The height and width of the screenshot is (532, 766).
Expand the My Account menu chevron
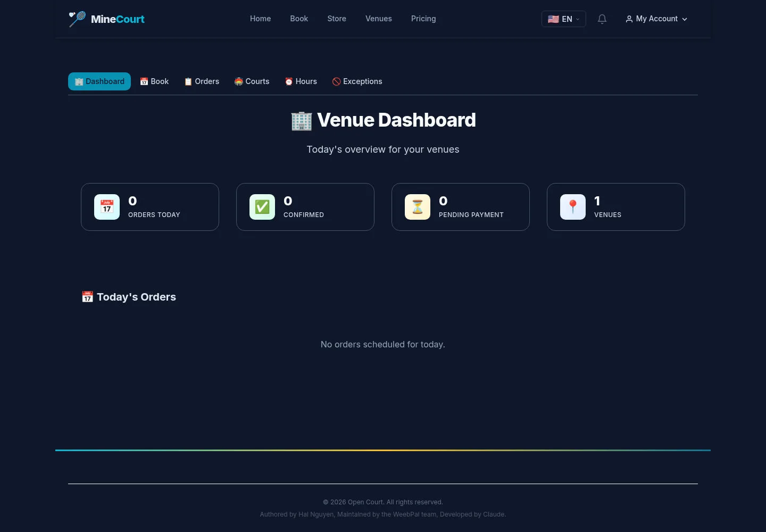point(685,19)
